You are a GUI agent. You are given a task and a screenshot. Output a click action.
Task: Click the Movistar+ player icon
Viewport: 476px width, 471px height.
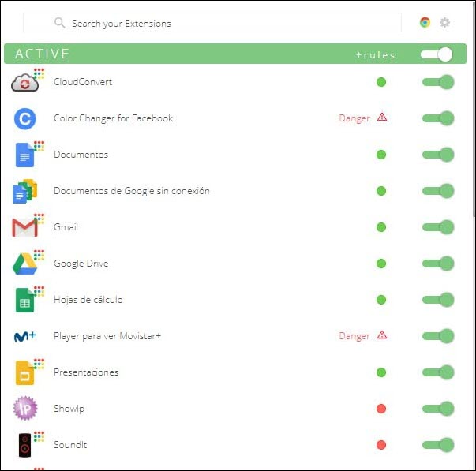[x=25, y=336]
